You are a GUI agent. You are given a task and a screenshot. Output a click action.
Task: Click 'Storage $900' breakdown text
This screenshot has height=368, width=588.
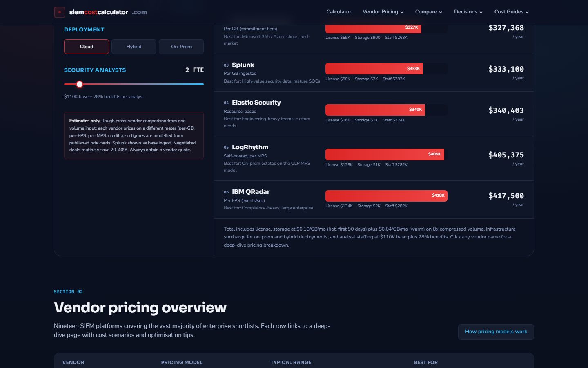(x=367, y=38)
